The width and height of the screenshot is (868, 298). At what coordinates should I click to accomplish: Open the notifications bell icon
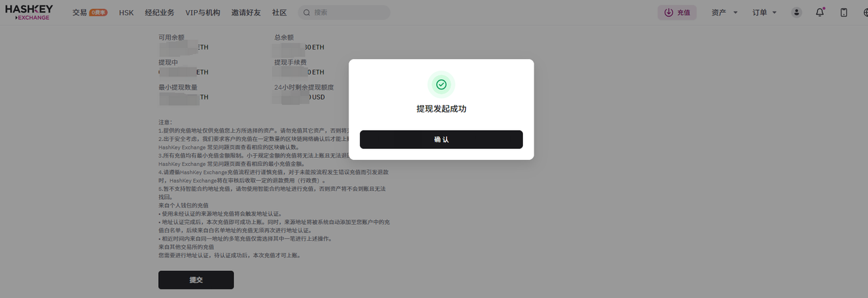pos(820,13)
